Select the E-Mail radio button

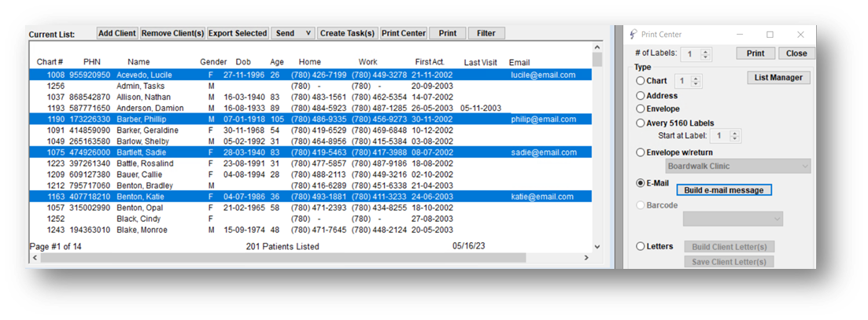click(x=641, y=183)
